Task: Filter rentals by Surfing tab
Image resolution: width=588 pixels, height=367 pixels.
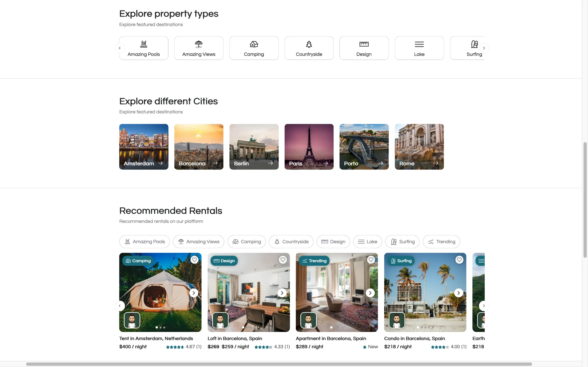Action: click(x=402, y=242)
